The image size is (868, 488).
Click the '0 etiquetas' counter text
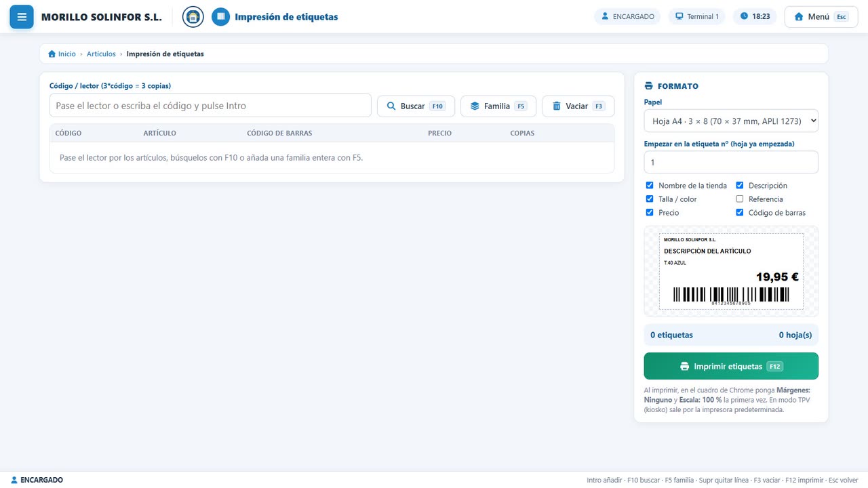coord(671,335)
